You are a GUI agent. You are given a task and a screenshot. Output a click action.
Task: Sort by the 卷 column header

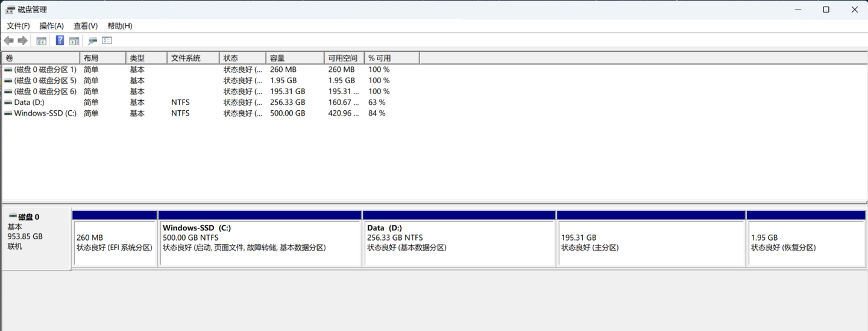pyautogui.click(x=41, y=58)
